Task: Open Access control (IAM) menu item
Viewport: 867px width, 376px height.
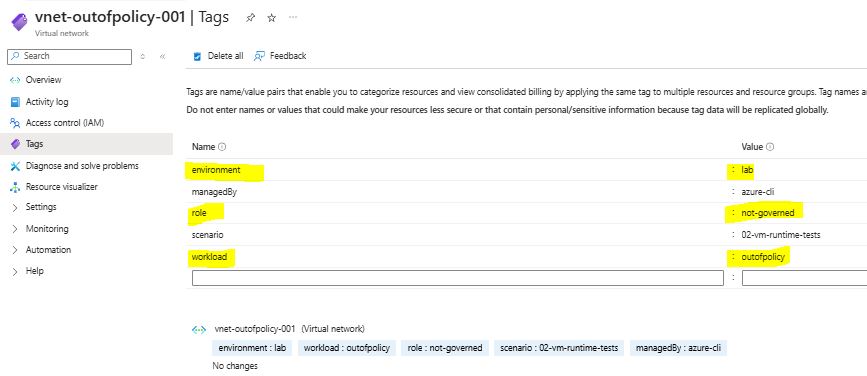Action: (65, 123)
